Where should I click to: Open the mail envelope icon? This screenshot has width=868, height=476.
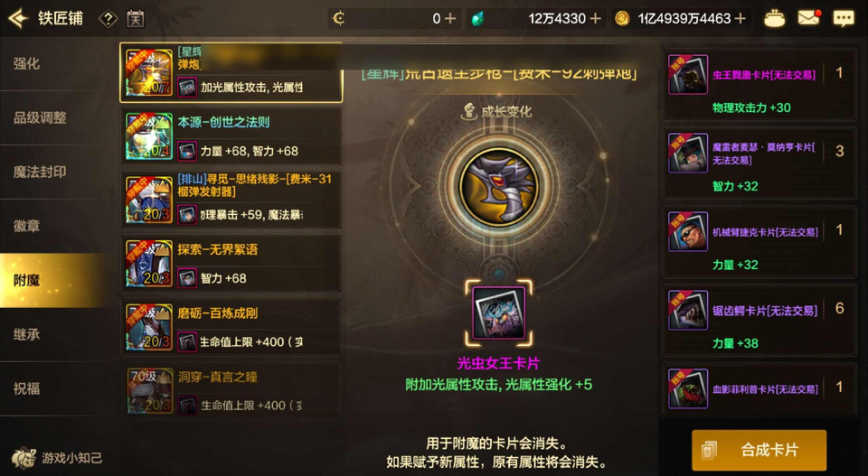808,18
